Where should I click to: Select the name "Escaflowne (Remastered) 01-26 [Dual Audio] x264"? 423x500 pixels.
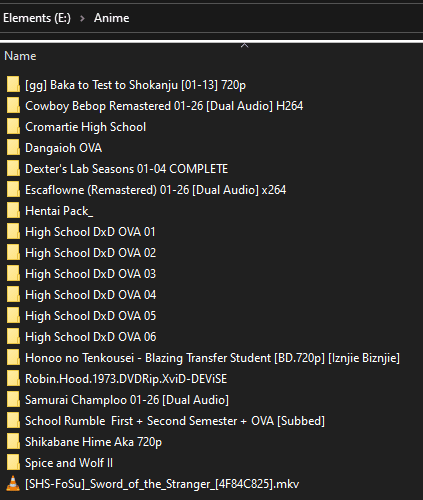pyautogui.click(x=156, y=190)
